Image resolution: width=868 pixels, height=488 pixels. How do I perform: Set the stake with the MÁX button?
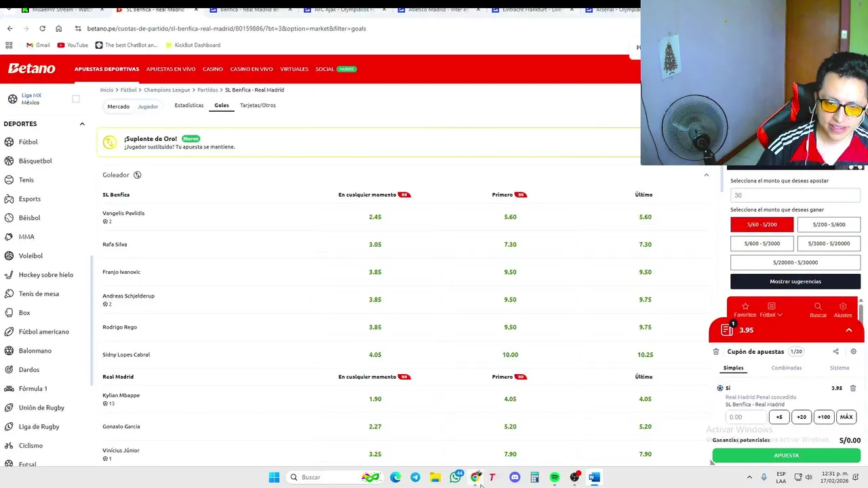coord(846,417)
